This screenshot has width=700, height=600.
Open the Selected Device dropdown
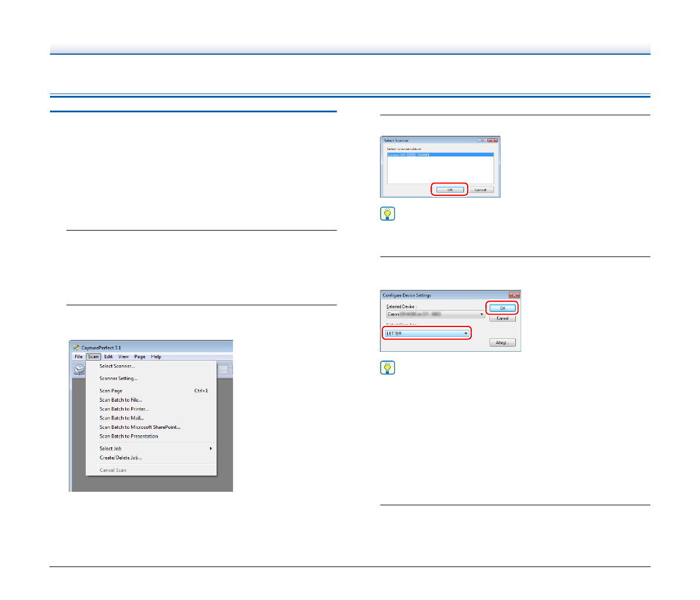click(482, 315)
